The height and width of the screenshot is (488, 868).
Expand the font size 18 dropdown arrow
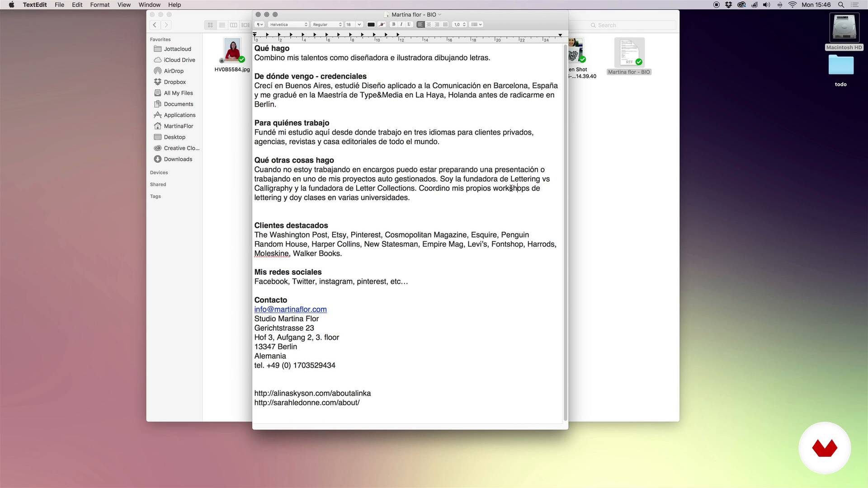click(x=359, y=24)
